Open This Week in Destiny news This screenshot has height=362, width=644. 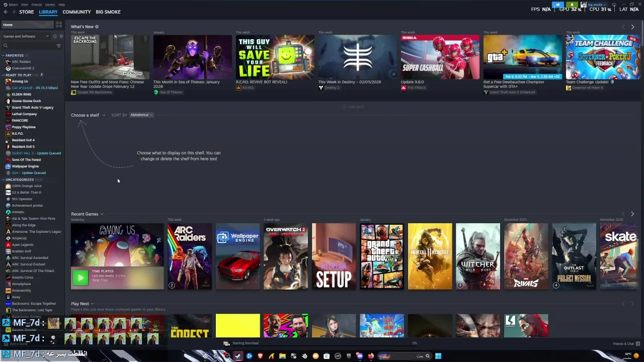(358, 57)
